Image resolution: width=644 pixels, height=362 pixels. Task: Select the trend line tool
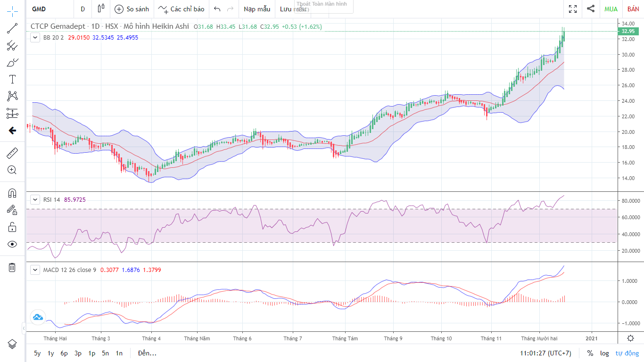(x=12, y=28)
